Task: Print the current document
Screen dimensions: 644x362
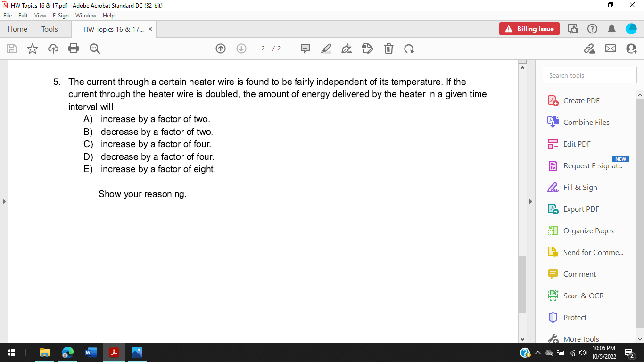Action: pyautogui.click(x=74, y=49)
